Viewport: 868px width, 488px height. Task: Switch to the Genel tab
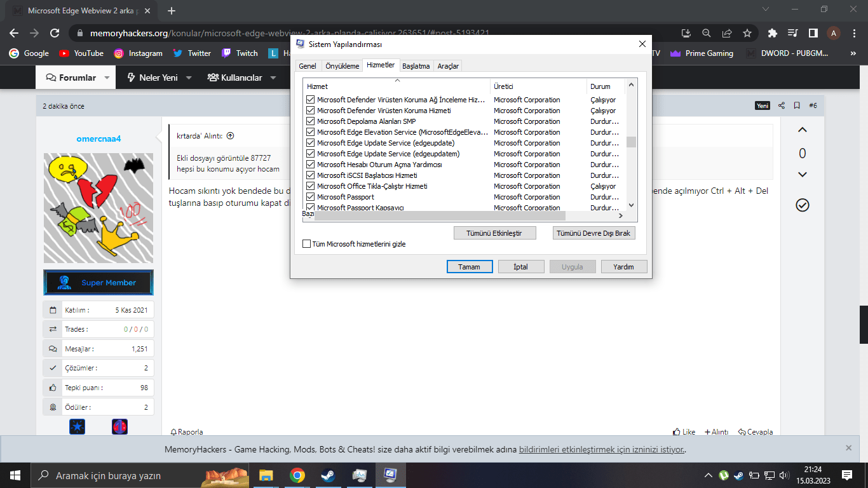(x=308, y=66)
